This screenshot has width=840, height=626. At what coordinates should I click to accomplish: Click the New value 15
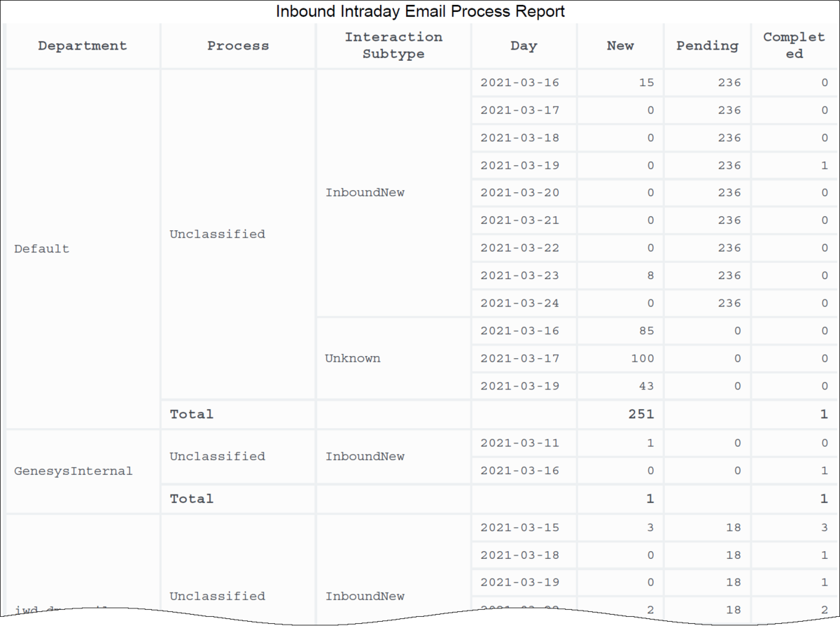point(620,83)
